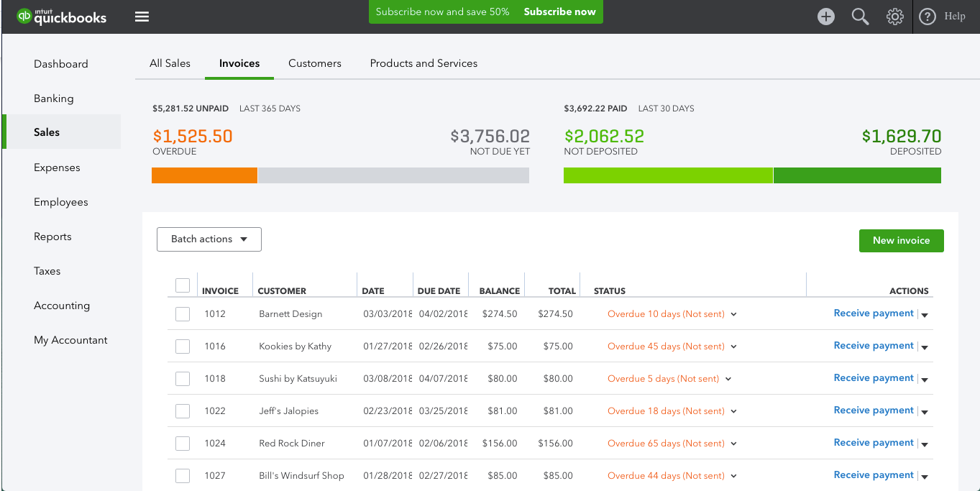Check the checkbox for invoice 1012

(182, 313)
